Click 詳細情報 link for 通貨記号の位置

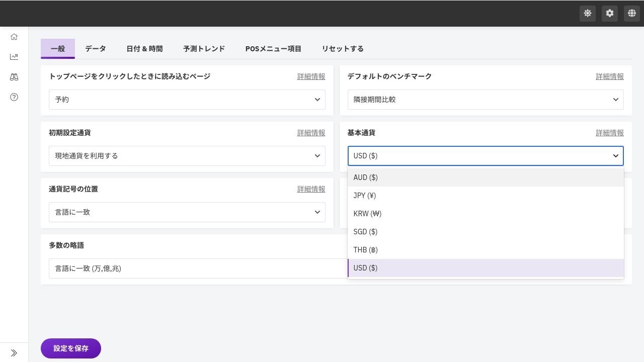[x=311, y=189]
